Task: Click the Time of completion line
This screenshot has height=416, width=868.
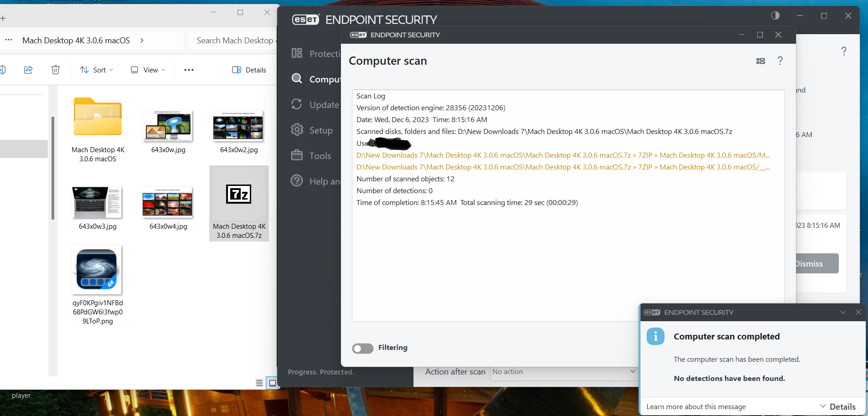Action: tap(467, 203)
